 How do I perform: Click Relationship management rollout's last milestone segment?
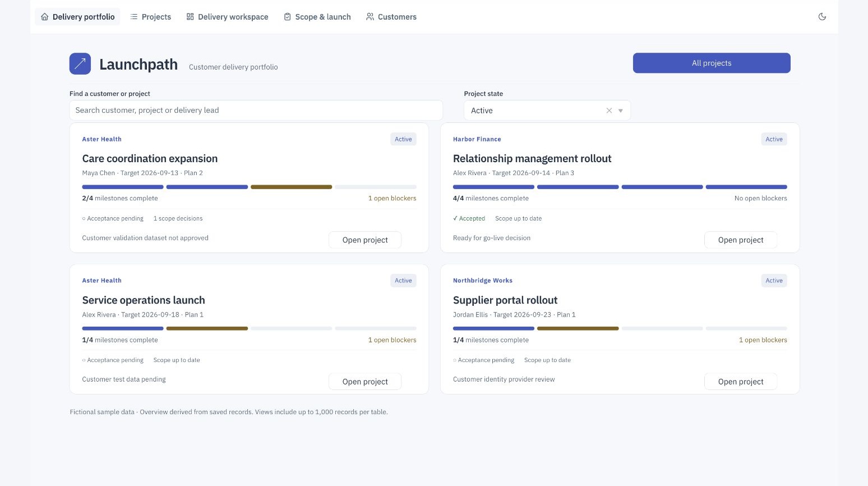[746, 187]
